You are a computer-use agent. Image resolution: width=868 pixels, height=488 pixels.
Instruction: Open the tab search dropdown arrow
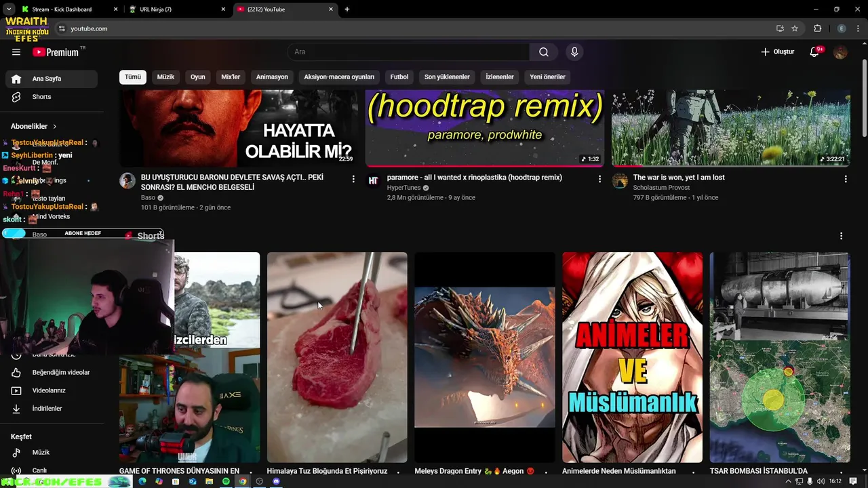pyautogui.click(x=9, y=9)
